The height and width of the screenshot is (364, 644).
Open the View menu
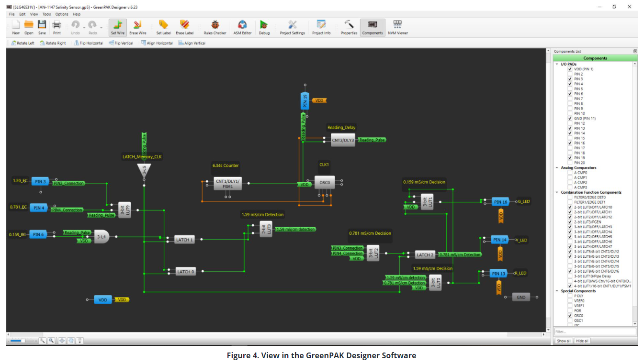tap(34, 14)
